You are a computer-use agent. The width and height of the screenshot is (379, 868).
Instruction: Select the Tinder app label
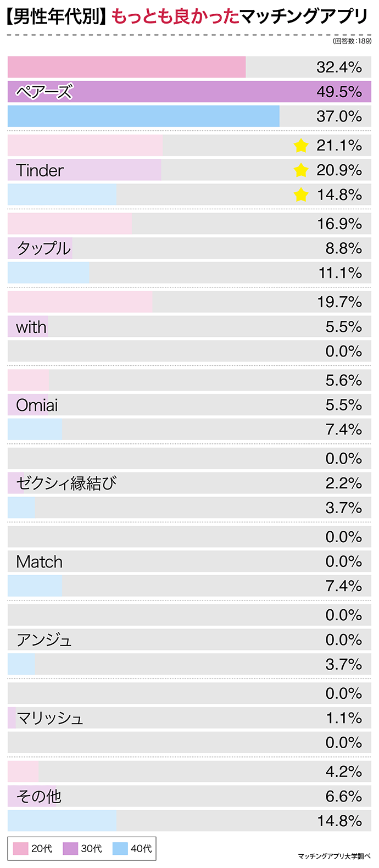pos(40,170)
